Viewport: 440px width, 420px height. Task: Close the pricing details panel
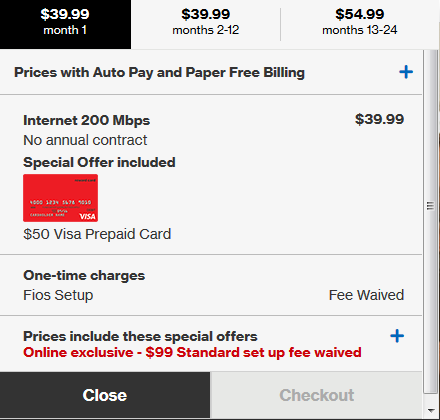point(105,395)
